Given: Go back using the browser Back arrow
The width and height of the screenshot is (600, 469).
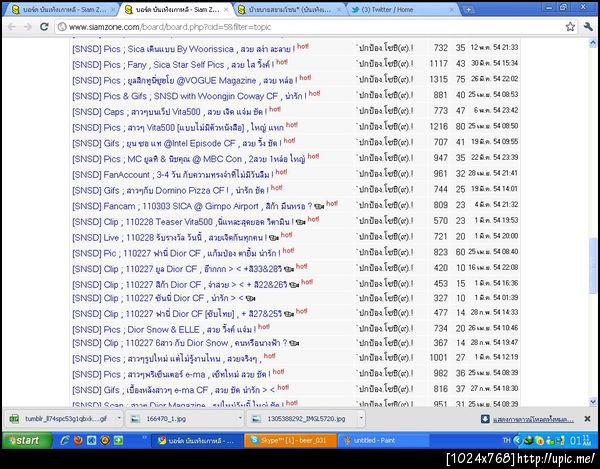Looking at the screenshot, I should 11,27.
